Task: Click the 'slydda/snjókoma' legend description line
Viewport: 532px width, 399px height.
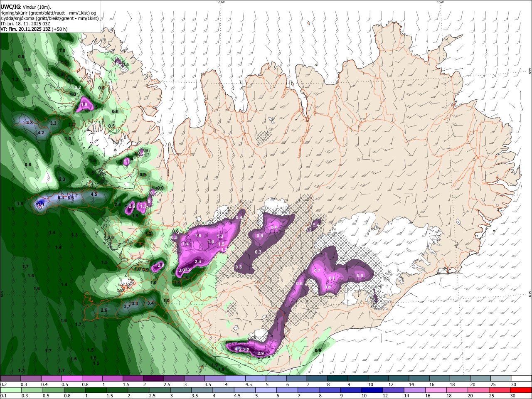Action: click(x=49, y=18)
